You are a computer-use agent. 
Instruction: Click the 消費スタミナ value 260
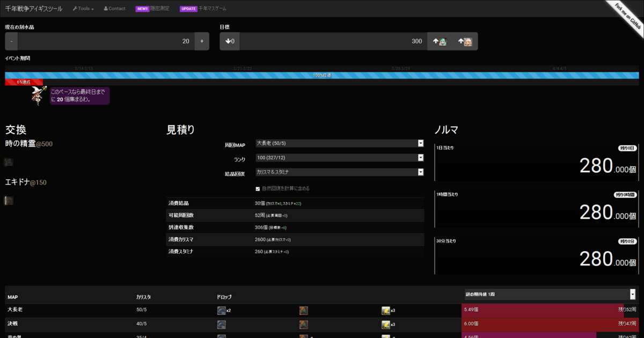(x=260, y=252)
